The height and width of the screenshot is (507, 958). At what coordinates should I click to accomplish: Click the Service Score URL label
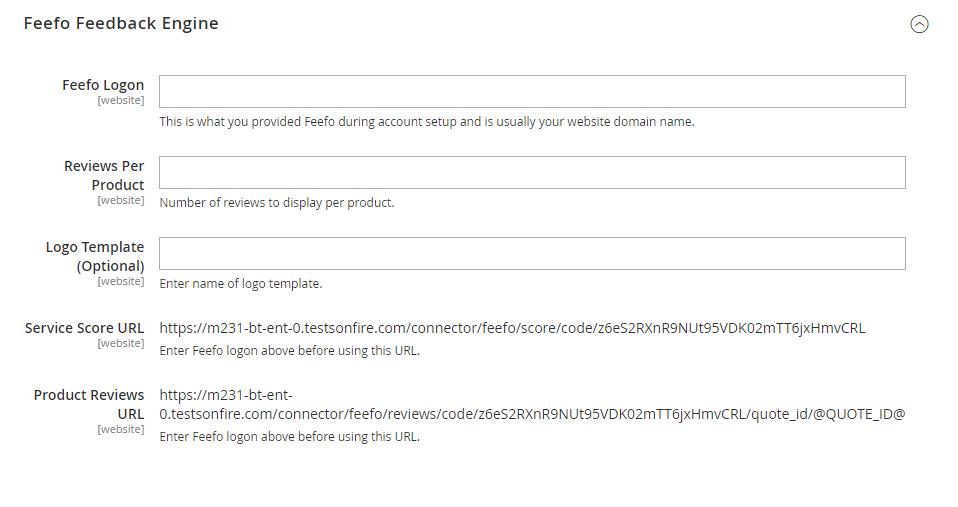point(84,328)
